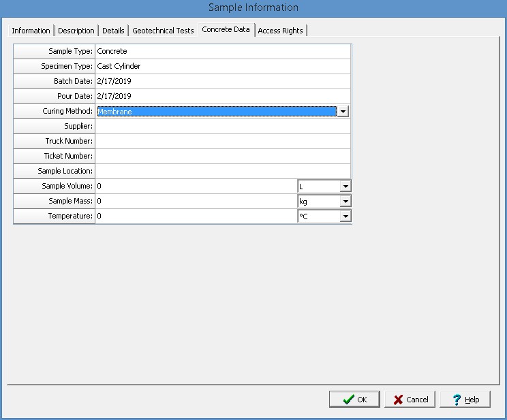Open the Description tab

[76, 31]
